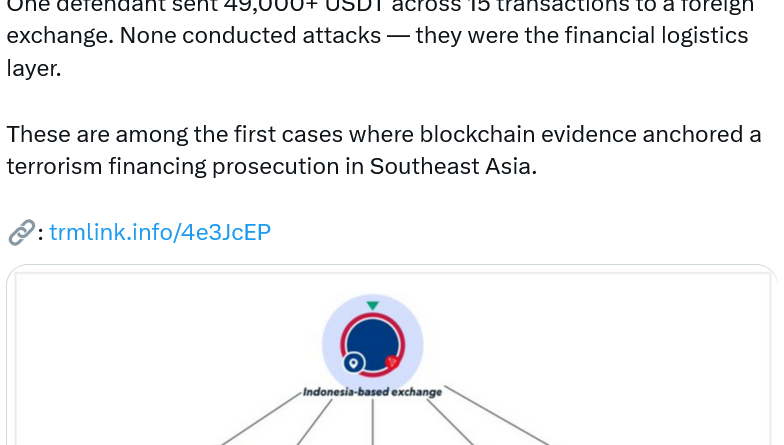This screenshot has height=445, width=784.
Task: Click the location pin badge on node
Action: coord(352,364)
